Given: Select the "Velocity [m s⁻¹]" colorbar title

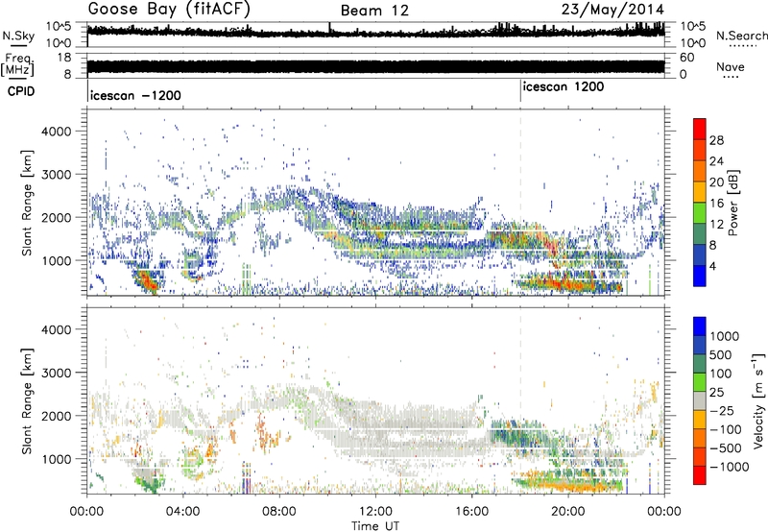Looking at the screenshot, I should click(758, 400).
